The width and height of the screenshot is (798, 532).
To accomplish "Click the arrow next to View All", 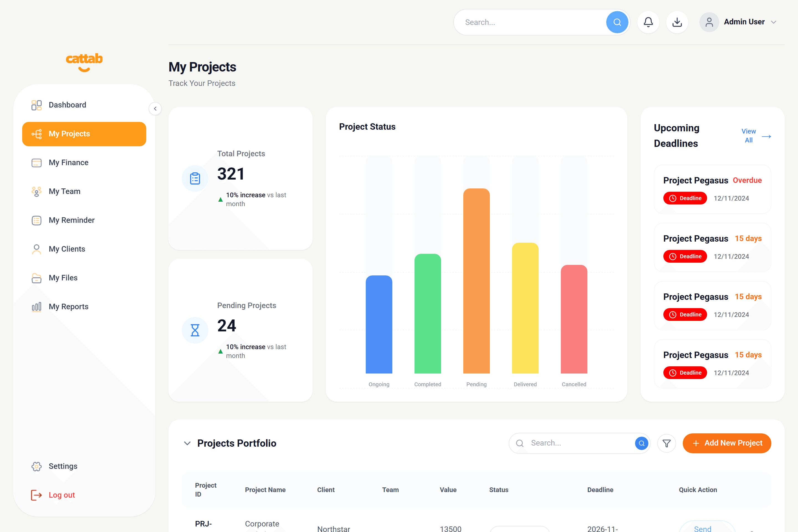I will (x=766, y=136).
